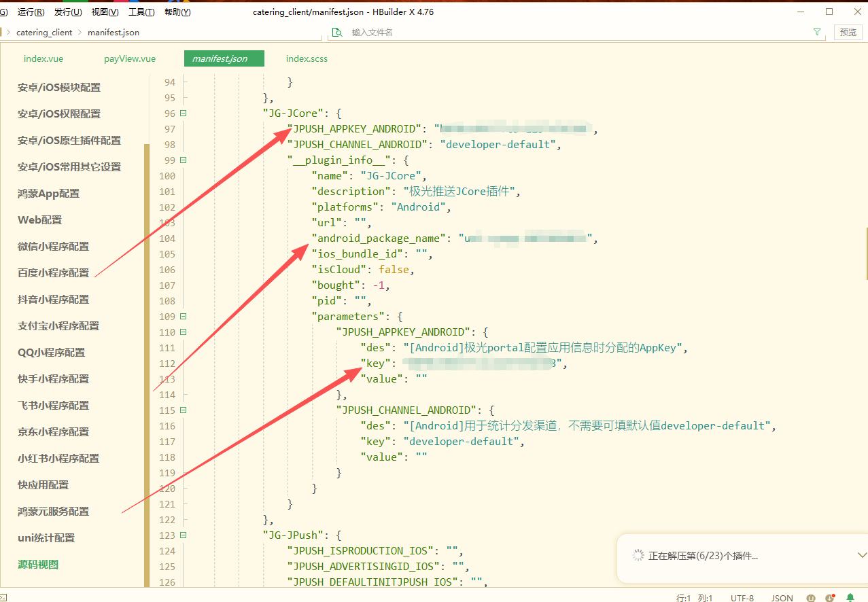
Task: Select 微信小程序配置 in the sidebar
Action: (x=53, y=247)
